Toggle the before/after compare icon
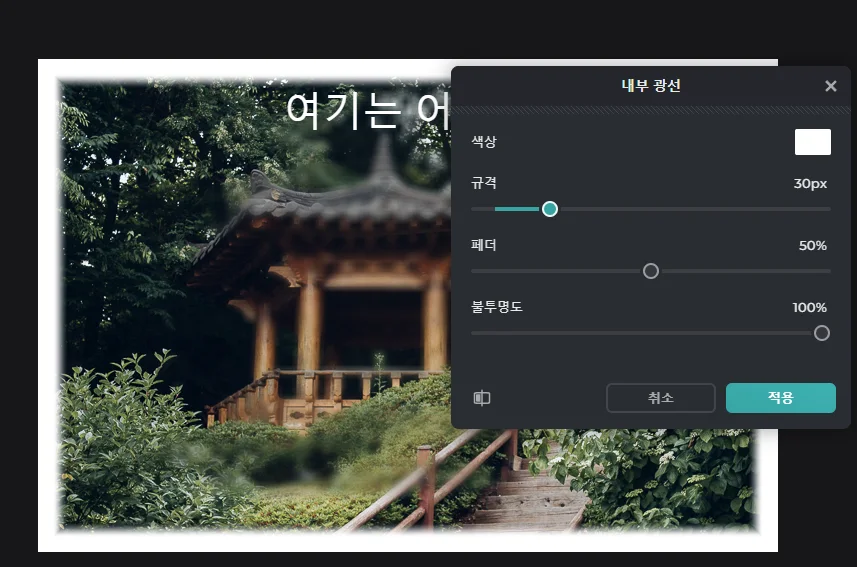The height and width of the screenshot is (567, 857). point(482,398)
